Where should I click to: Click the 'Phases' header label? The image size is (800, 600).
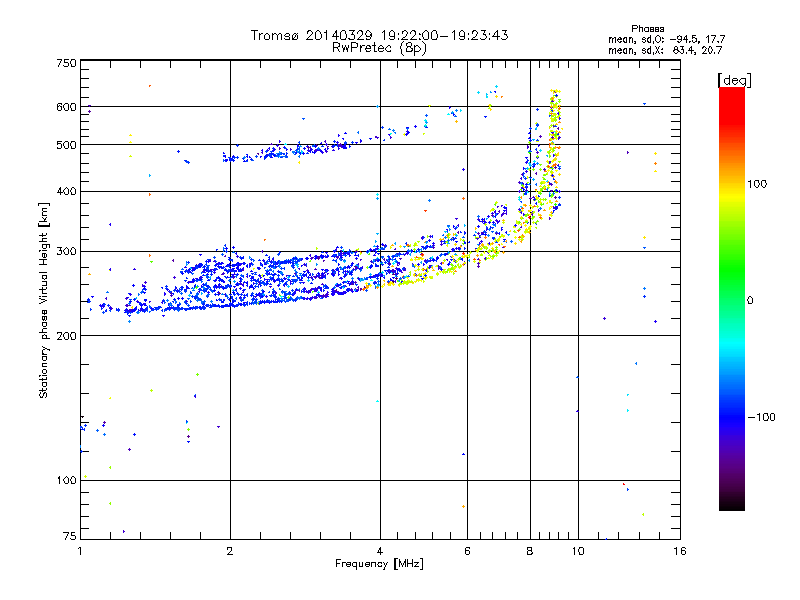pyautogui.click(x=647, y=29)
